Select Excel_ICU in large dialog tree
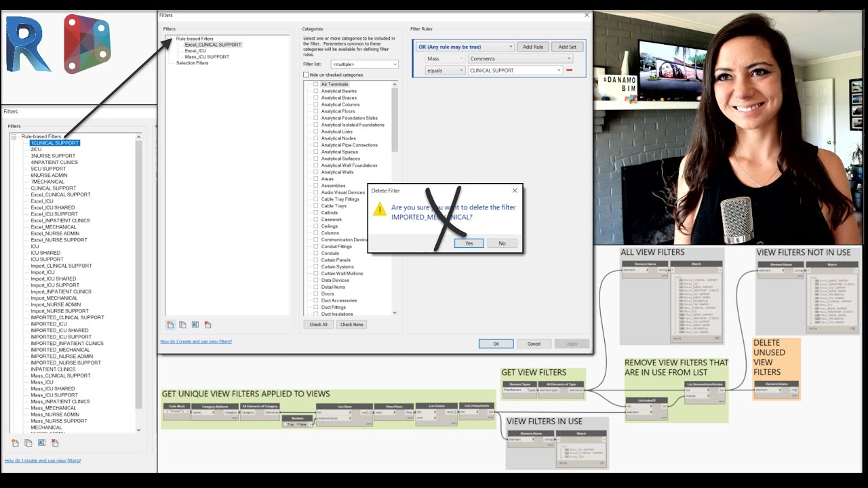 tap(195, 51)
